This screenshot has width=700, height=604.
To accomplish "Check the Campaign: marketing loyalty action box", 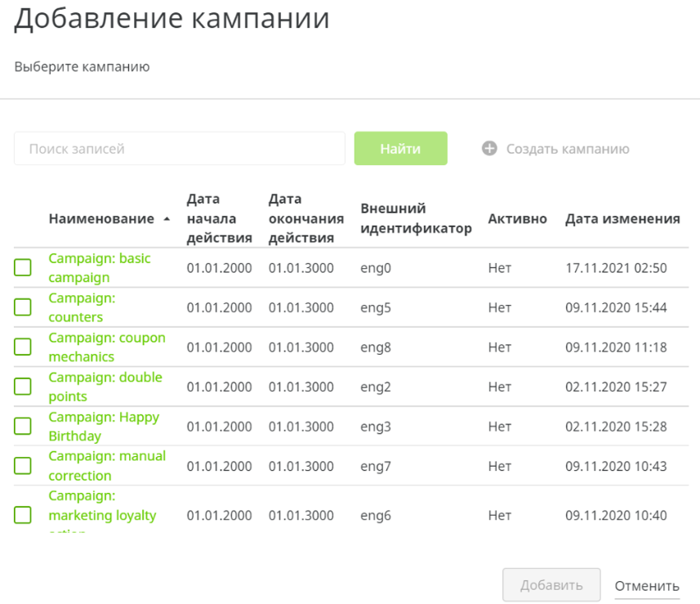I will [x=23, y=515].
